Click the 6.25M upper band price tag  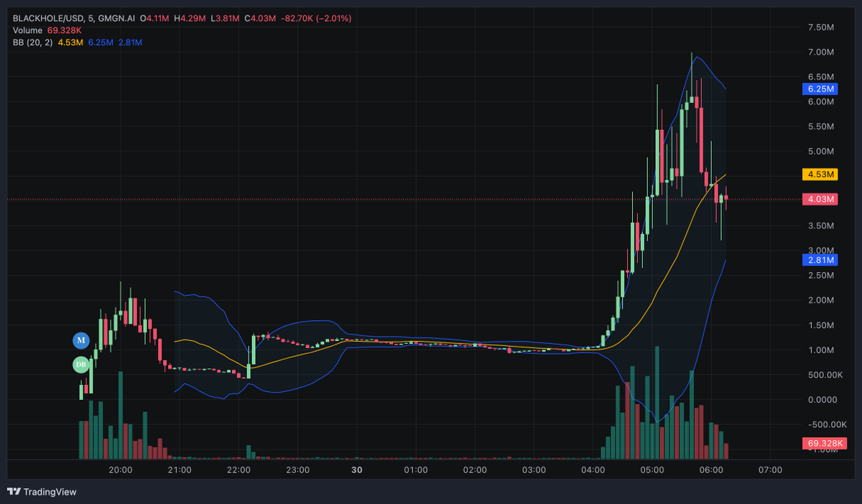(x=820, y=89)
